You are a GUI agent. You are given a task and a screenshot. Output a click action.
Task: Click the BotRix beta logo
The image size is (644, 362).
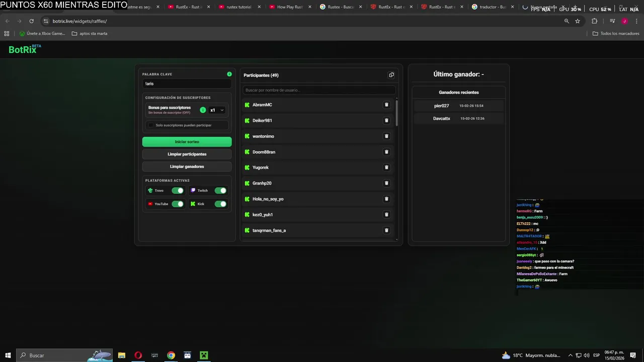pos(25,49)
